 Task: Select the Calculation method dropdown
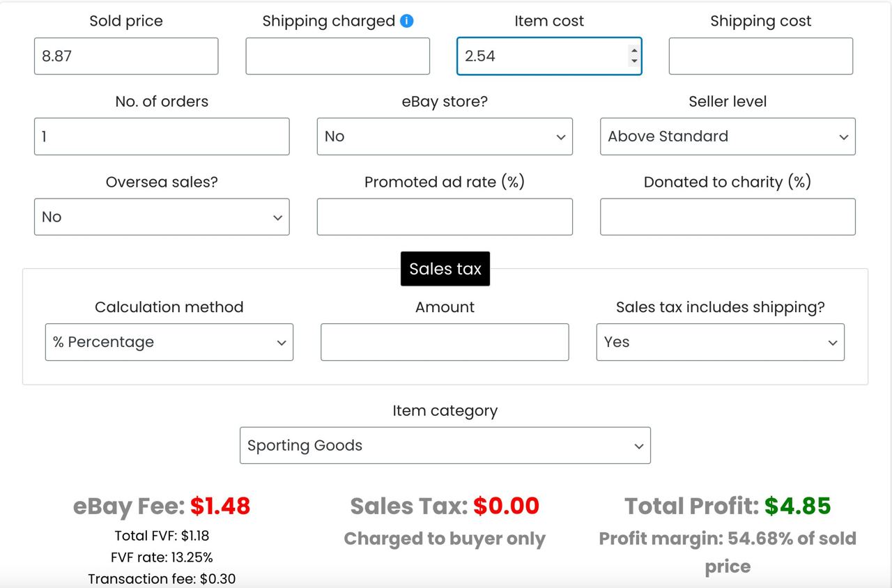169,342
